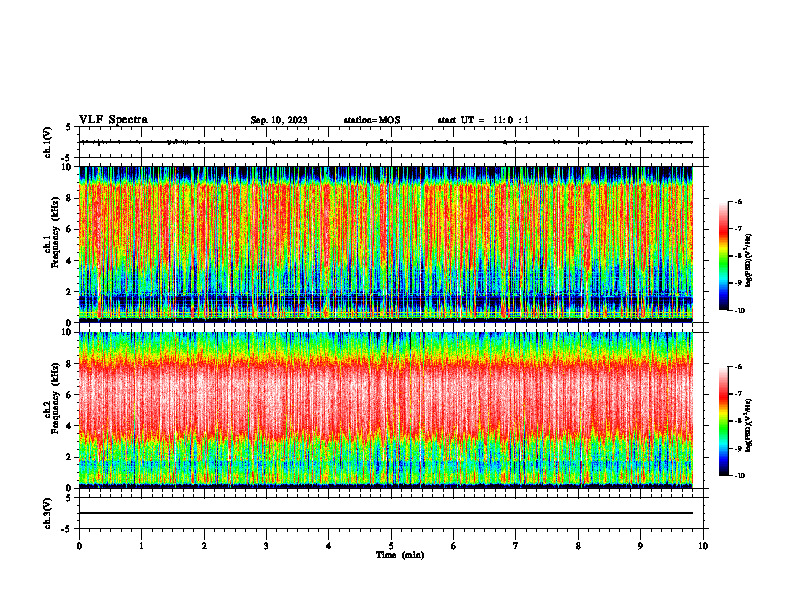Click the ch.1 voltage waveform trace

(386, 142)
